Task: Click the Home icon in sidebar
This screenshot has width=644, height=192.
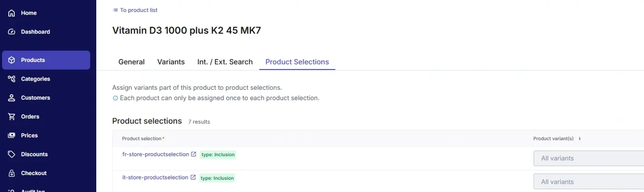Action: [x=12, y=13]
